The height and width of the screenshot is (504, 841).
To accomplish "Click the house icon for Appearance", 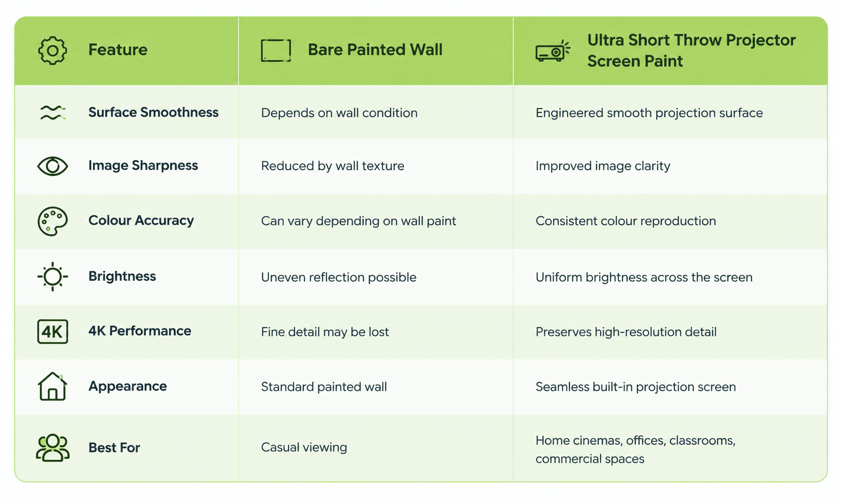I will [52, 387].
